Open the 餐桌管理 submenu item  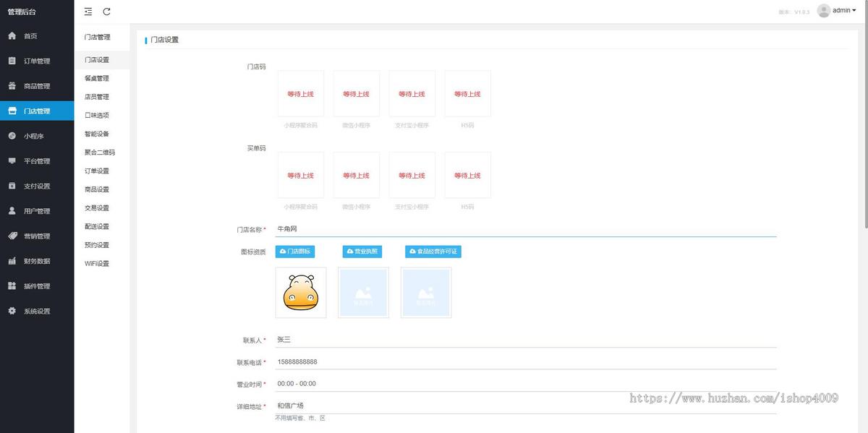(x=97, y=78)
